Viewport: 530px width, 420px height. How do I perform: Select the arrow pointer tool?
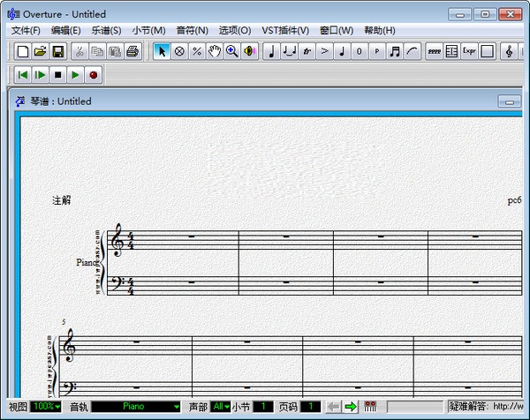(162, 52)
